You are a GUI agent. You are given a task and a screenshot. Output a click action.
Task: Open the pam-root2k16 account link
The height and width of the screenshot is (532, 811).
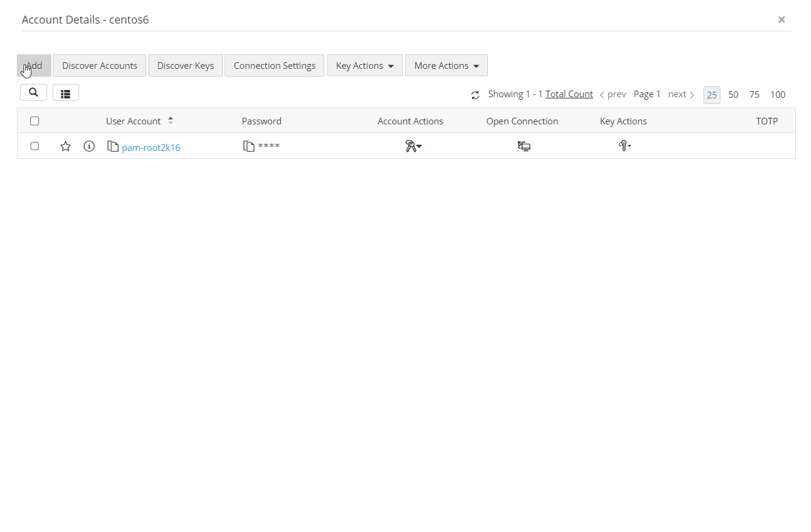click(151, 147)
